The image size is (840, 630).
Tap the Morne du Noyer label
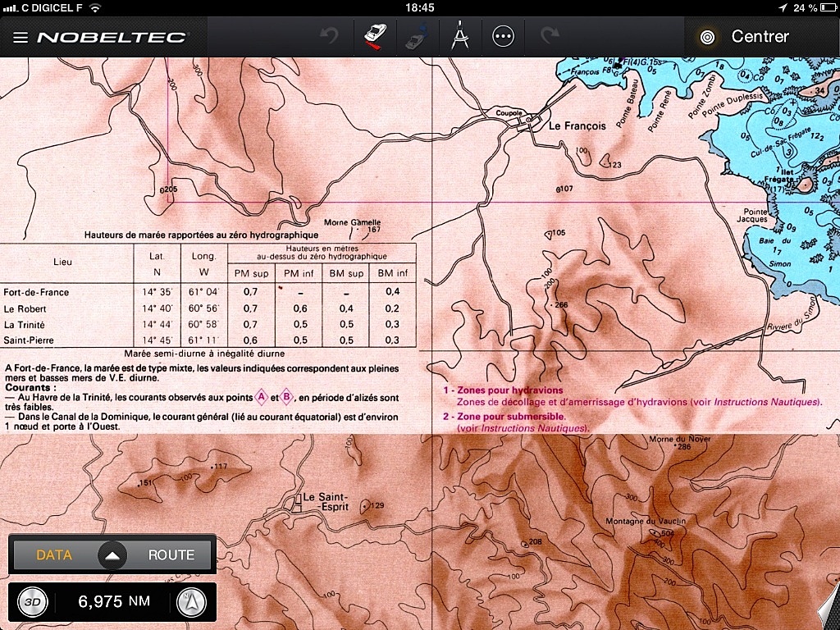click(x=680, y=439)
